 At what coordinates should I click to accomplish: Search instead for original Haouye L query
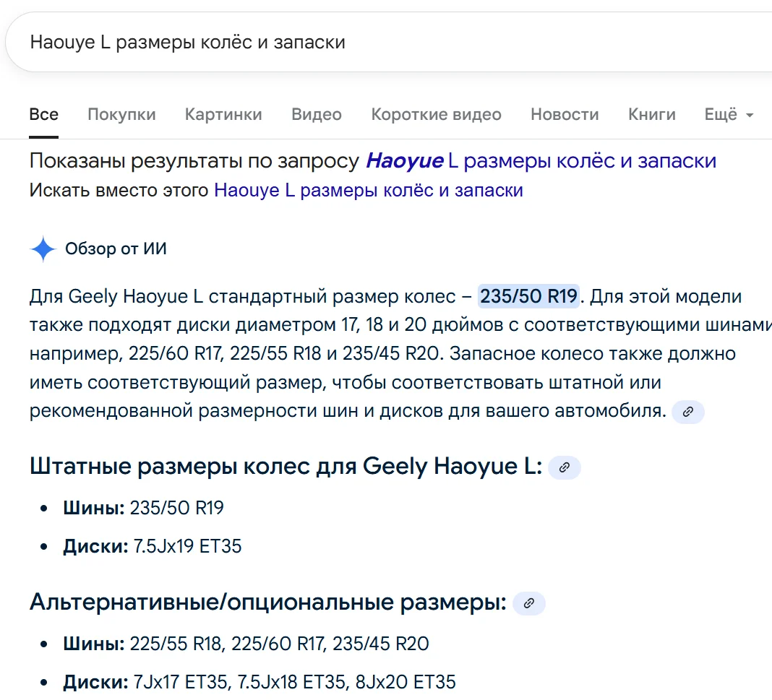coord(368,191)
